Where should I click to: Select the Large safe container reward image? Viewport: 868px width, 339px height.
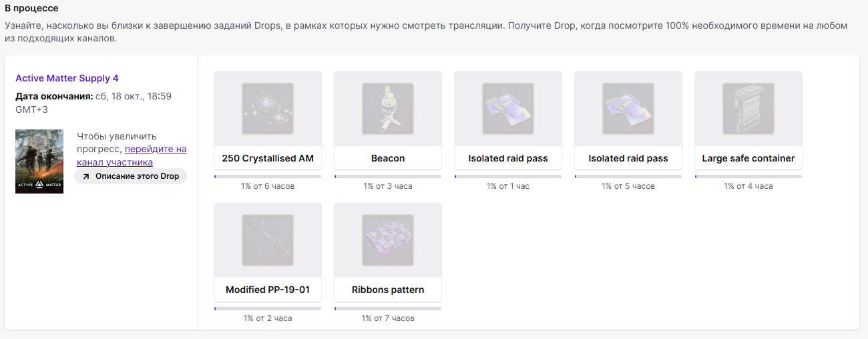pos(748,109)
